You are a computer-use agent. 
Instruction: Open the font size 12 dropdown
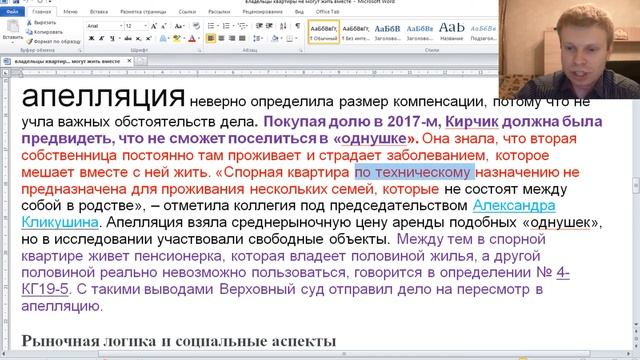pyautogui.click(x=145, y=26)
